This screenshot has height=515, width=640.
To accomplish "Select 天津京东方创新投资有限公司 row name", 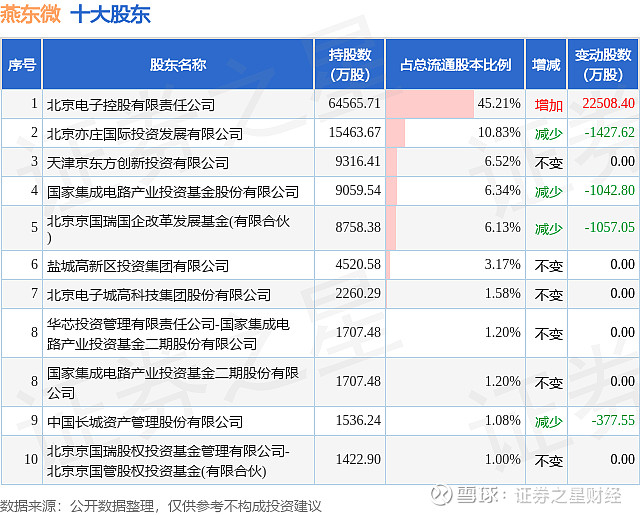I will 138,163.
